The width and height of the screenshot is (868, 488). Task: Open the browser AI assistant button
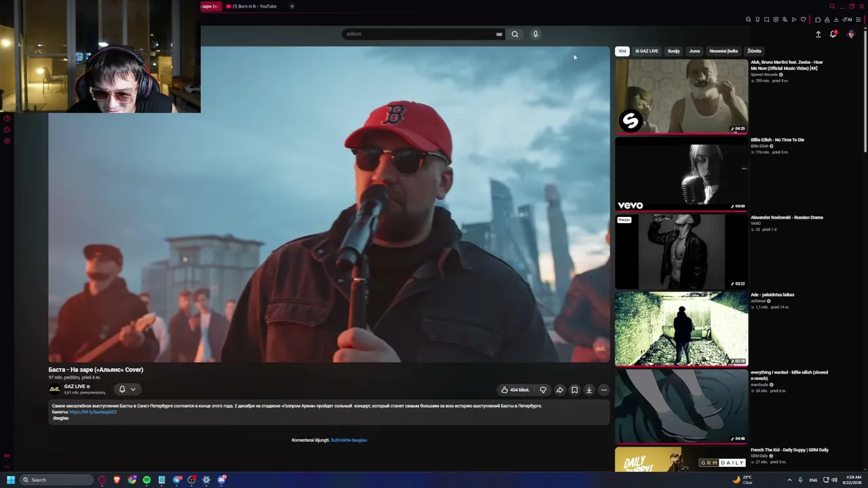847,20
